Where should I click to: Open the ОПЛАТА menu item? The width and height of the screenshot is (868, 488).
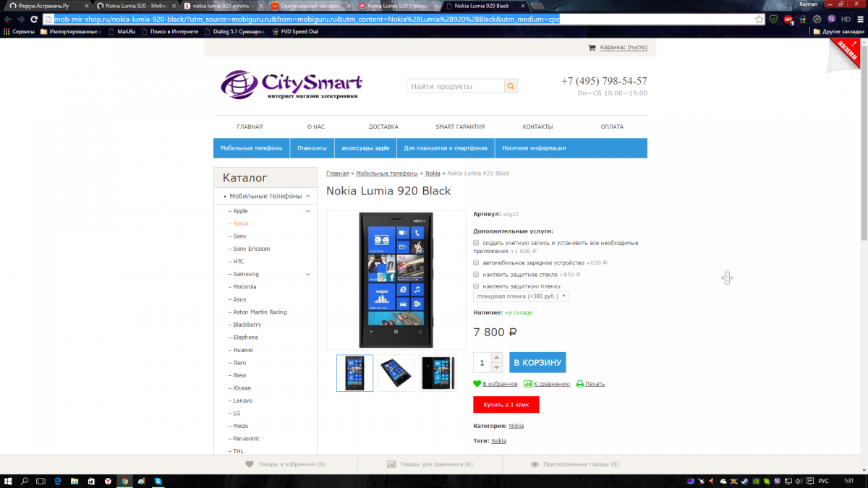(x=612, y=127)
